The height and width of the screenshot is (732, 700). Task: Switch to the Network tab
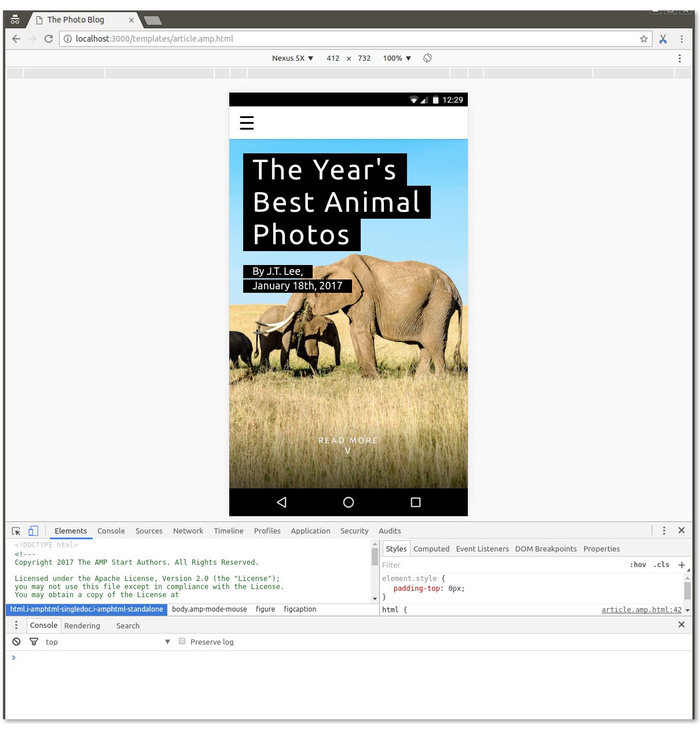188,531
